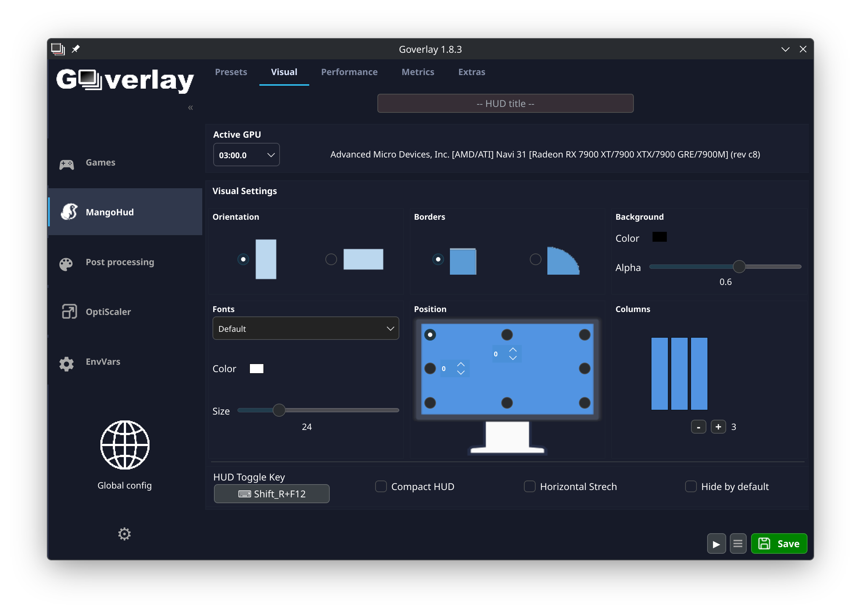Switch to the Metrics tab

coord(417,72)
